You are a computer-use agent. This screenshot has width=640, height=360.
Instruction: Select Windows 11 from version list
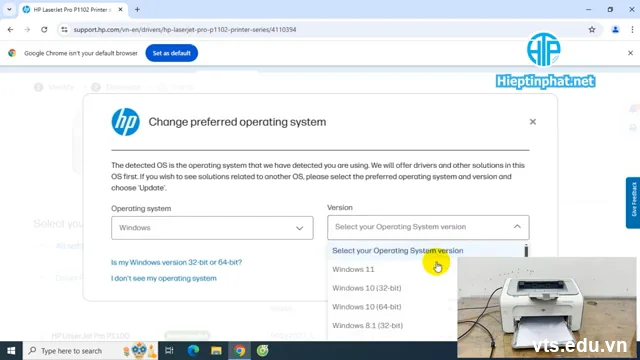tap(353, 269)
